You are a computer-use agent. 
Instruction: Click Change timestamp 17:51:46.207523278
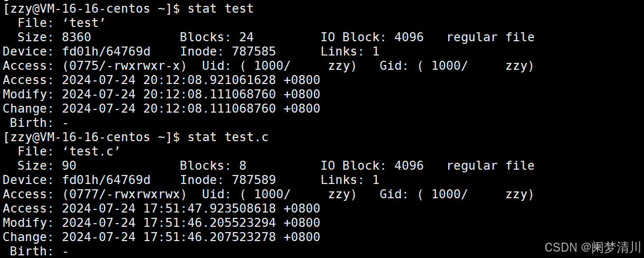coord(209,237)
